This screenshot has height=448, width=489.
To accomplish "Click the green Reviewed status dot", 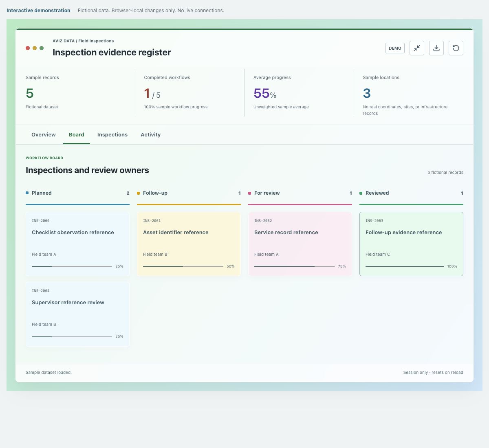I will (361, 193).
